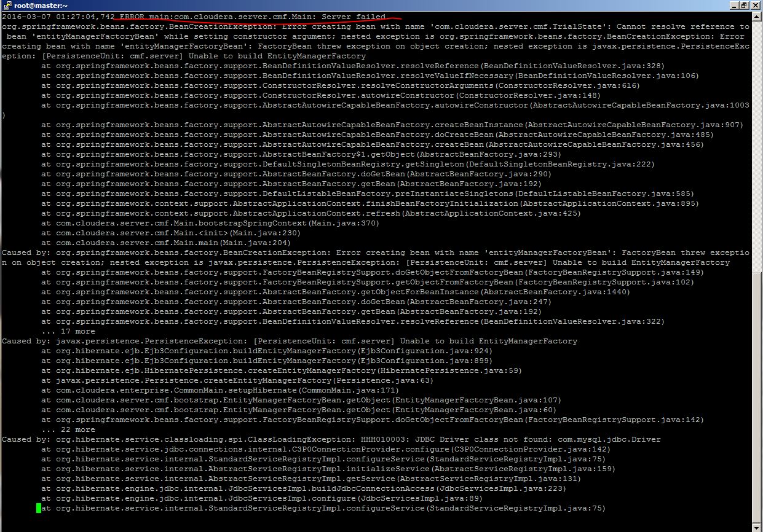The height and width of the screenshot is (532, 763).
Task: Click 'FactoryBeanRegistrySupport.java:149' text
Action: pos(614,272)
